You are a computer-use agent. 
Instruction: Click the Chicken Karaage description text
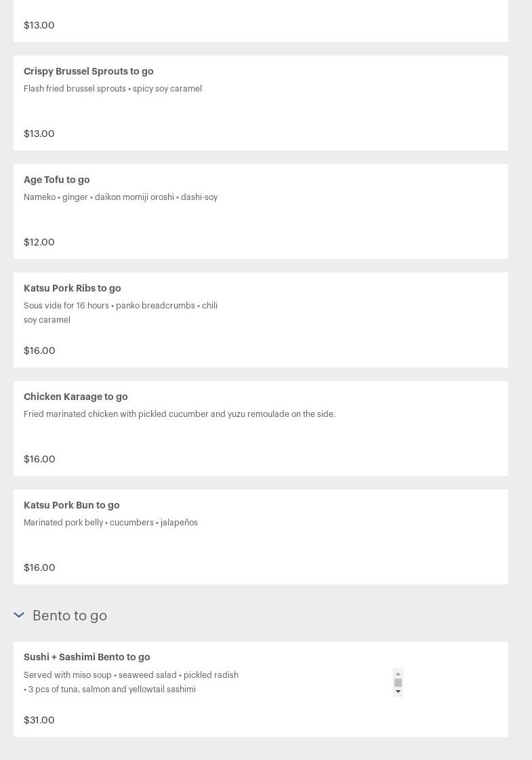(180, 414)
